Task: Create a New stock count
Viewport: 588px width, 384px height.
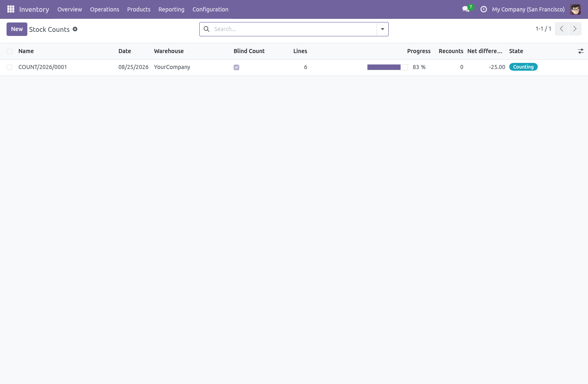Action: tap(17, 29)
